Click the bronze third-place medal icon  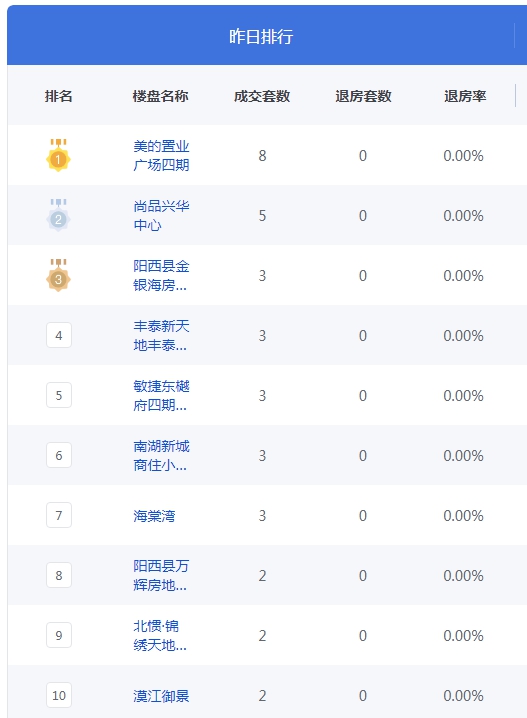pos(59,275)
